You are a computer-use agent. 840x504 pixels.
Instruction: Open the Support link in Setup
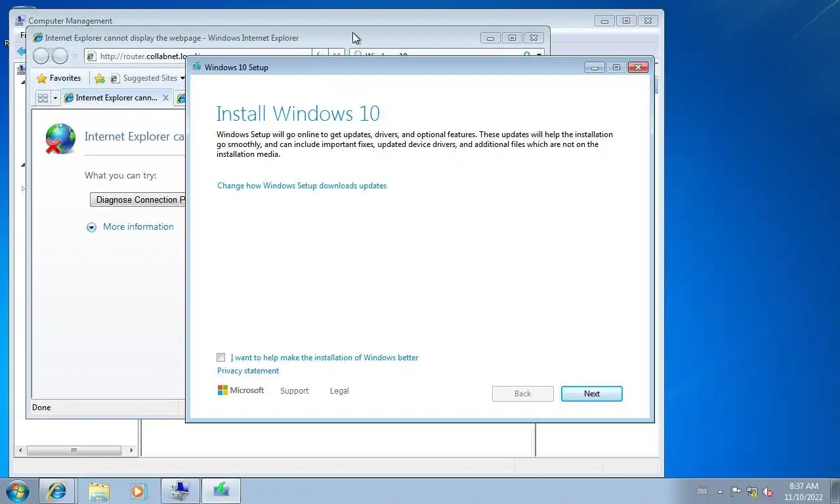tap(294, 390)
